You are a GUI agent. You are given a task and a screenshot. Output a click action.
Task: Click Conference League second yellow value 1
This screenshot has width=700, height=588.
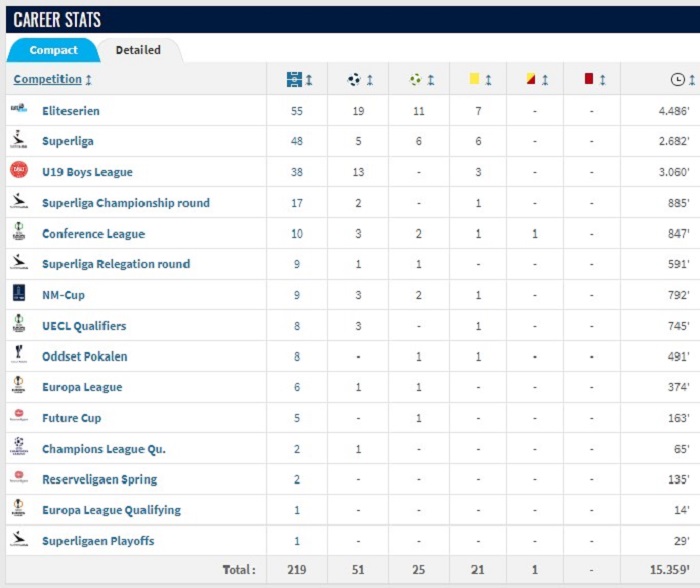tap(534, 234)
